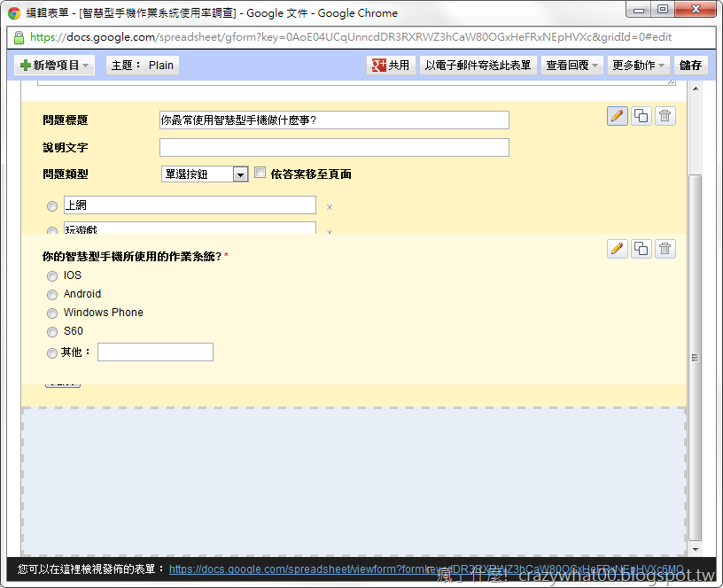This screenshot has height=588, width=723.
Task: Select the 其他 radio option
Action: 52,353
